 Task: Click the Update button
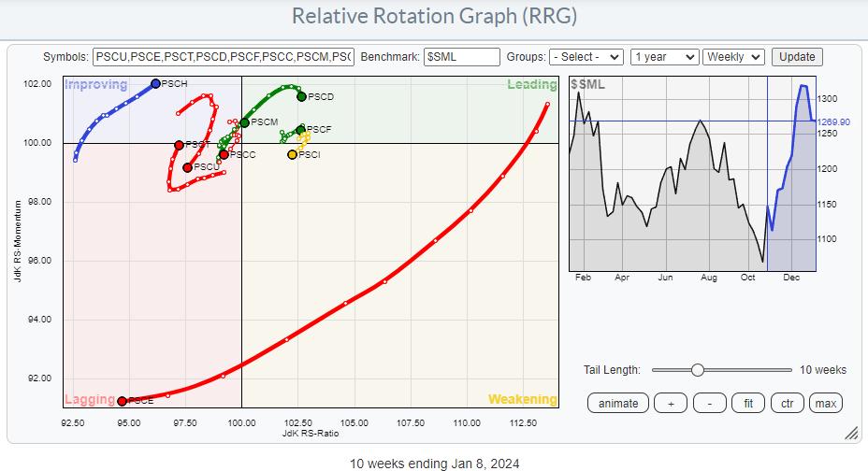pos(797,57)
